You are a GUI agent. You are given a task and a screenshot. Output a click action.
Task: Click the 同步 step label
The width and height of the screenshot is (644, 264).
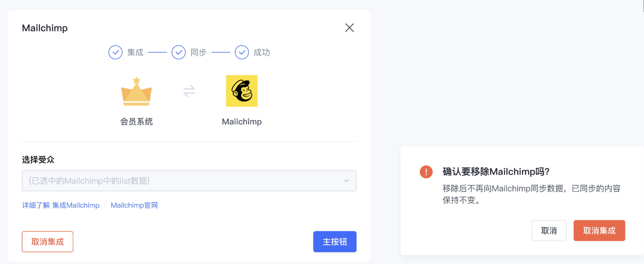coord(198,52)
